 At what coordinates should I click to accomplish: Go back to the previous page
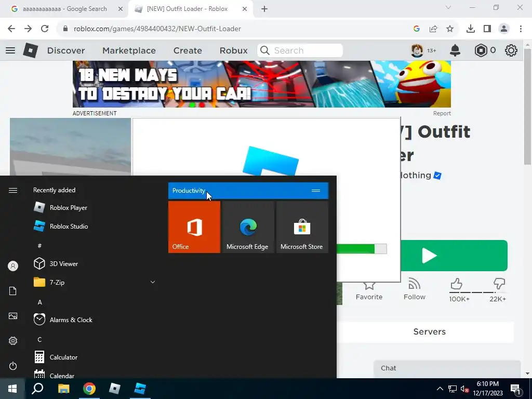point(11,29)
